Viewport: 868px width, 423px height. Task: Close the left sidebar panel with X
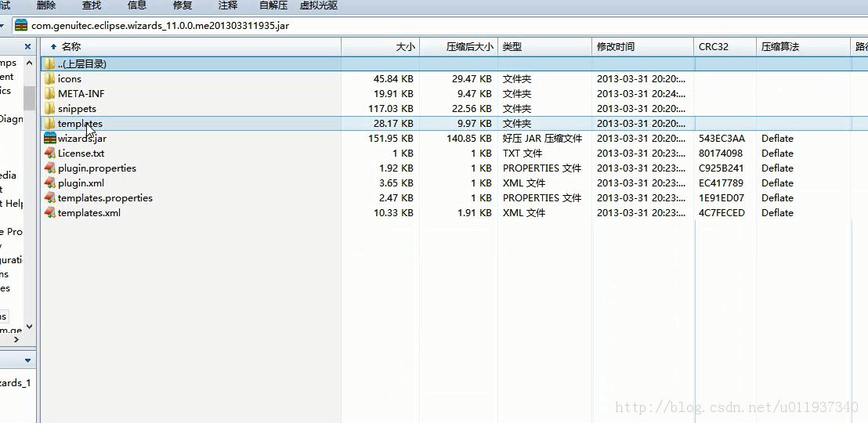[27, 46]
